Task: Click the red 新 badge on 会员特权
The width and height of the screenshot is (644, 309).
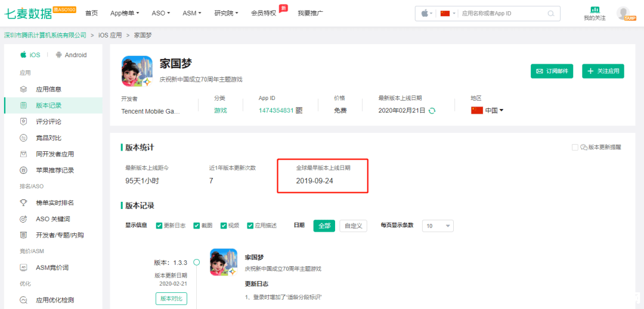Action: [283, 8]
